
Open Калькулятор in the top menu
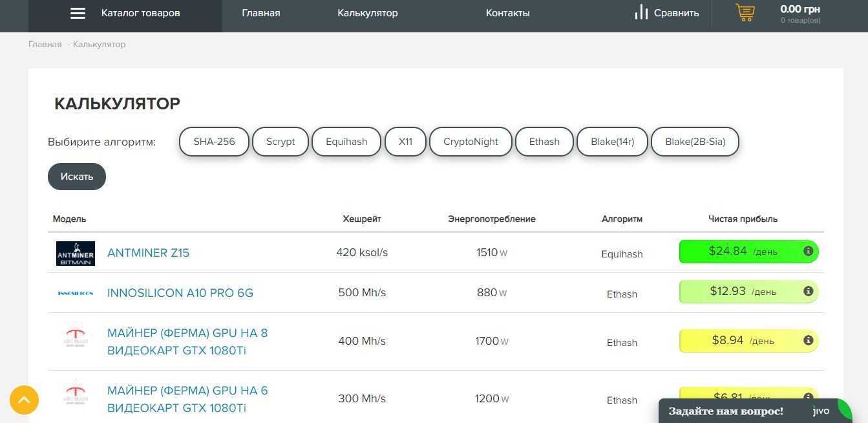click(368, 13)
